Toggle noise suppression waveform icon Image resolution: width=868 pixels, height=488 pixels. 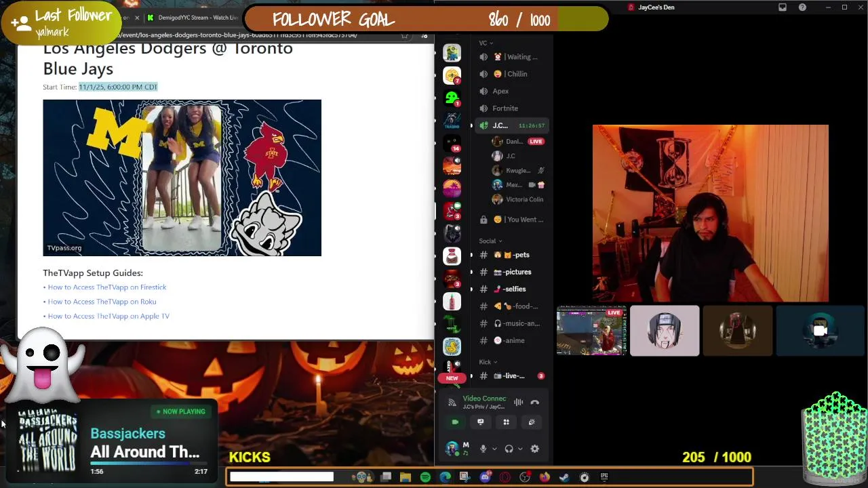pyautogui.click(x=518, y=403)
